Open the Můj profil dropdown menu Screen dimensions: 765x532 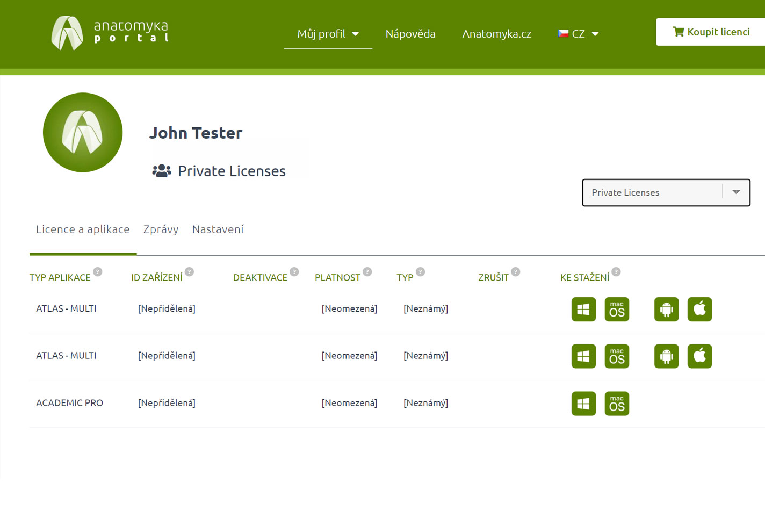[x=328, y=34]
